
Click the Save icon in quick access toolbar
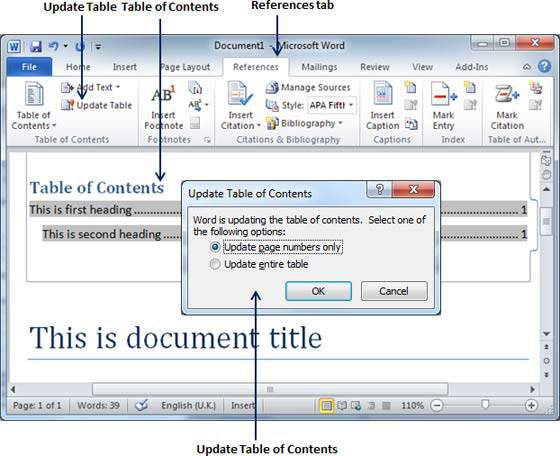pyautogui.click(x=35, y=46)
